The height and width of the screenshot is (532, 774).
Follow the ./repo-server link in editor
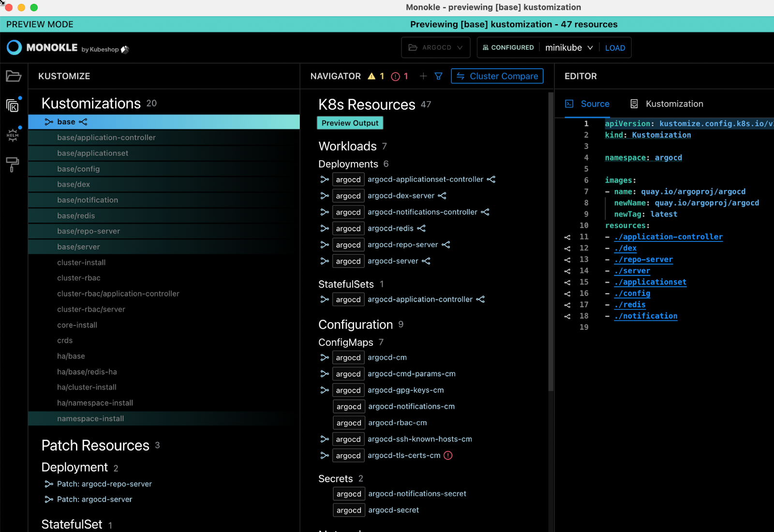coord(643,260)
